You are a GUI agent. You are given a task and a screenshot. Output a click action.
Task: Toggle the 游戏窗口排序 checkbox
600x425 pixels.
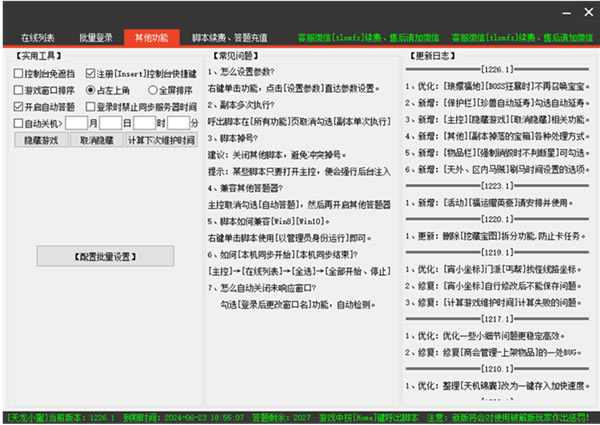coord(18,90)
